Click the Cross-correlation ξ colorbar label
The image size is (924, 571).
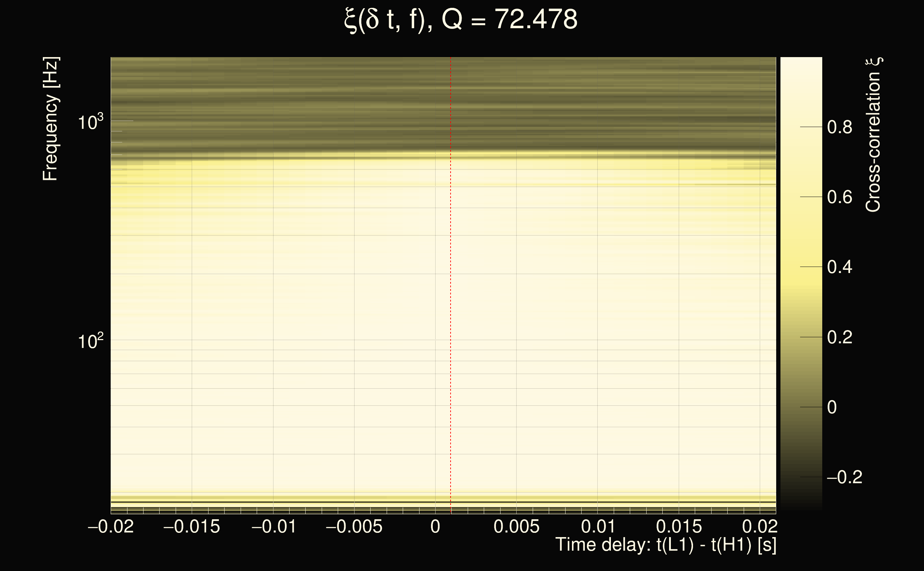point(873,135)
